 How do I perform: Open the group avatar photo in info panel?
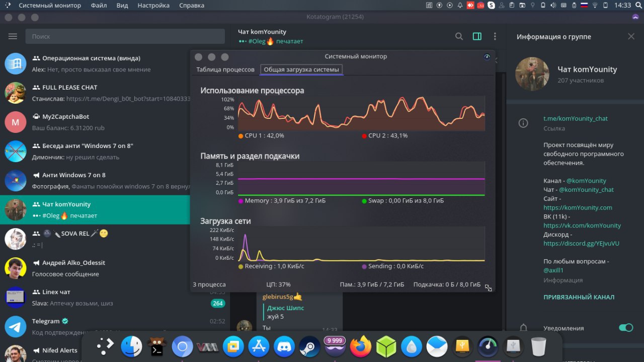pos(532,74)
